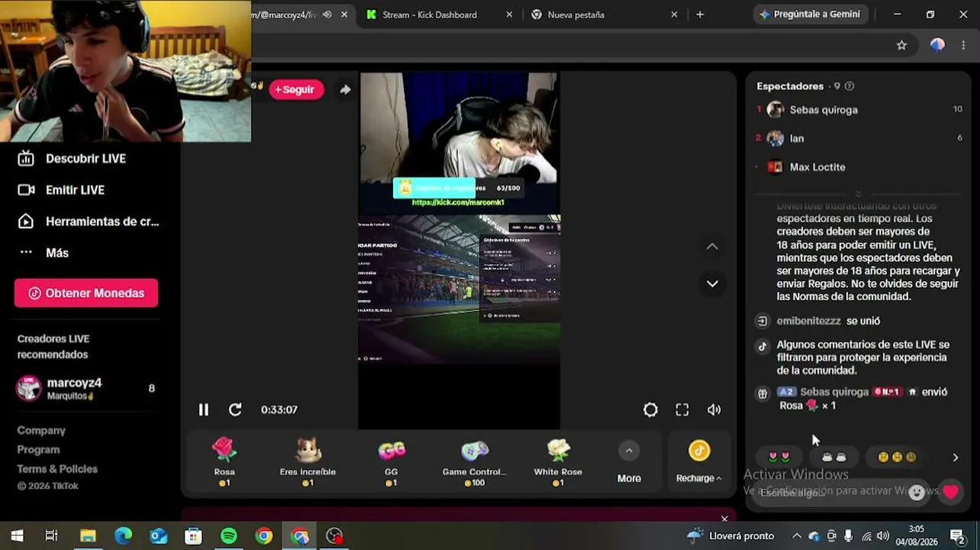Click the Obtener Monedas button

point(86,293)
